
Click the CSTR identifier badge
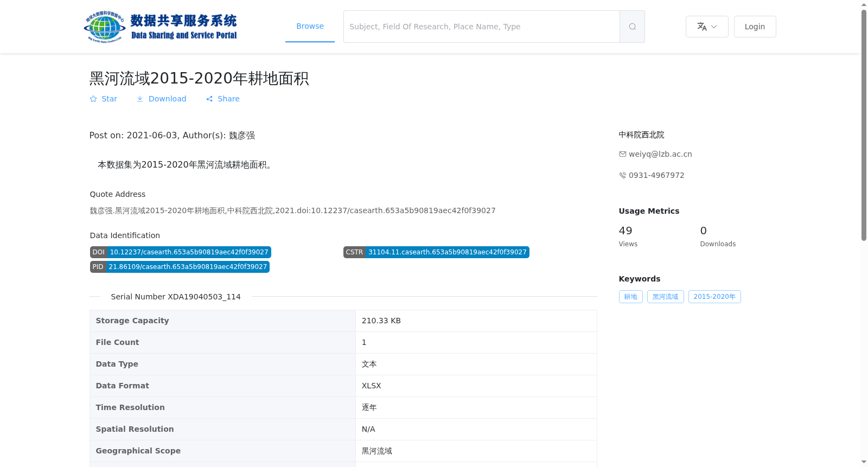pyautogui.click(x=436, y=252)
